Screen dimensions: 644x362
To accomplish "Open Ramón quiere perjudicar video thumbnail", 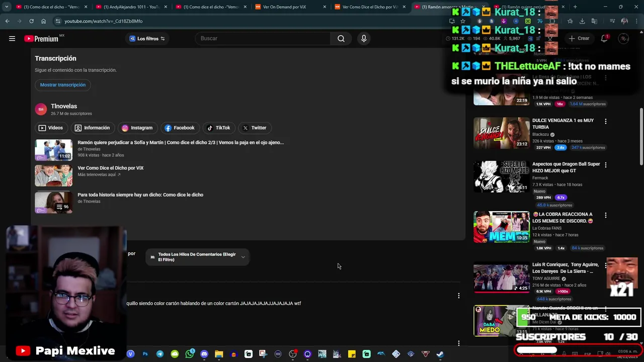I will point(53,150).
